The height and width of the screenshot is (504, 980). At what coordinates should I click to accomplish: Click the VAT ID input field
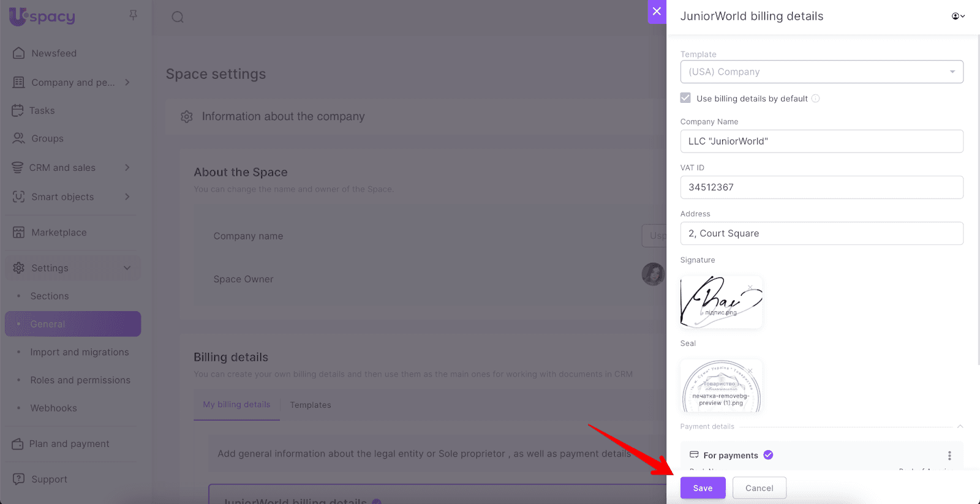click(x=821, y=187)
